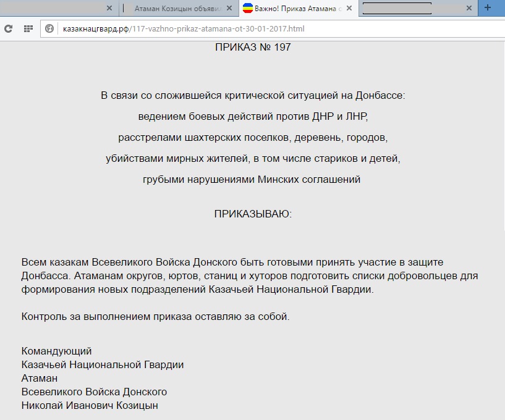This screenshot has width=505, height=420.
Task: Close the rightmost blacked-out tab
Action: click(x=469, y=9)
